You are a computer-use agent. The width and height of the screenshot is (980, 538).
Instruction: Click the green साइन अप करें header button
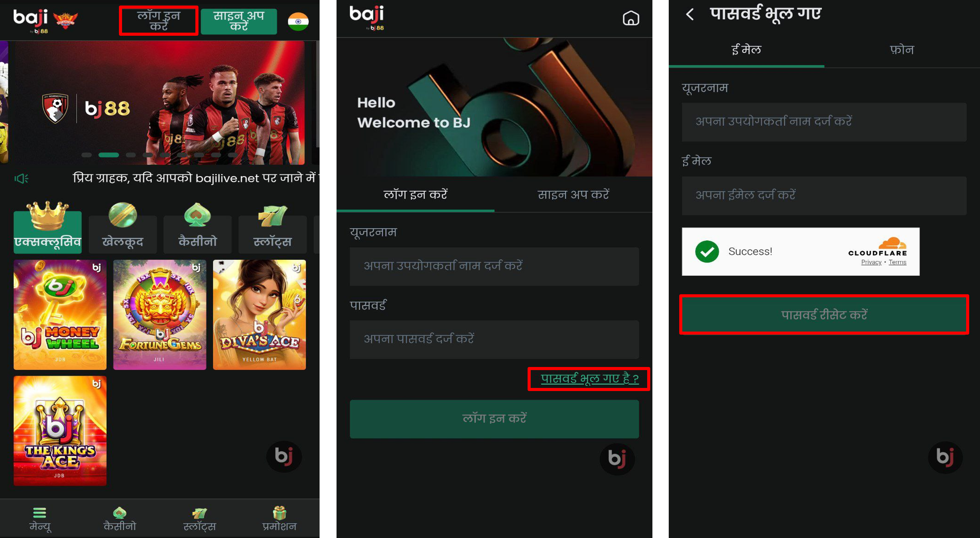[x=239, y=21]
